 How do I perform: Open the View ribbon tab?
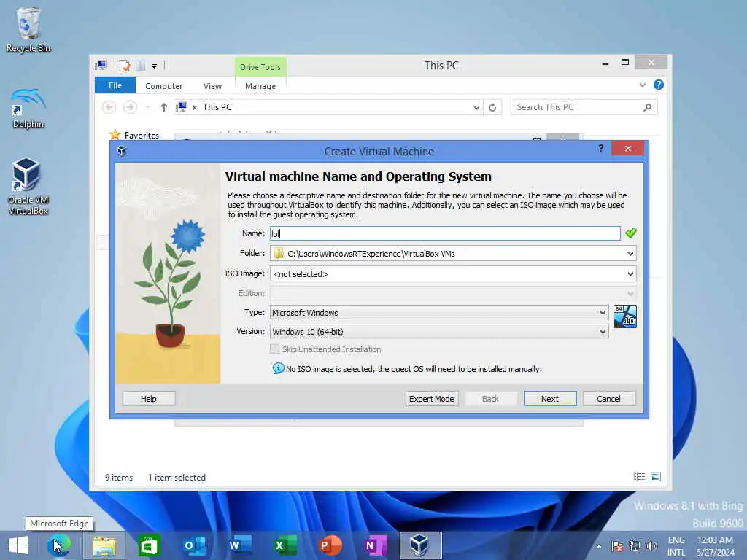point(212,86)
